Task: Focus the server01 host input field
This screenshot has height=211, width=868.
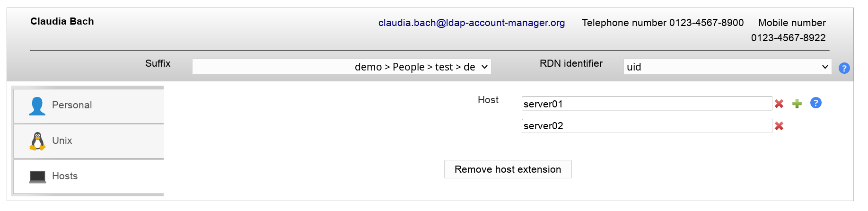Action: 647,104
